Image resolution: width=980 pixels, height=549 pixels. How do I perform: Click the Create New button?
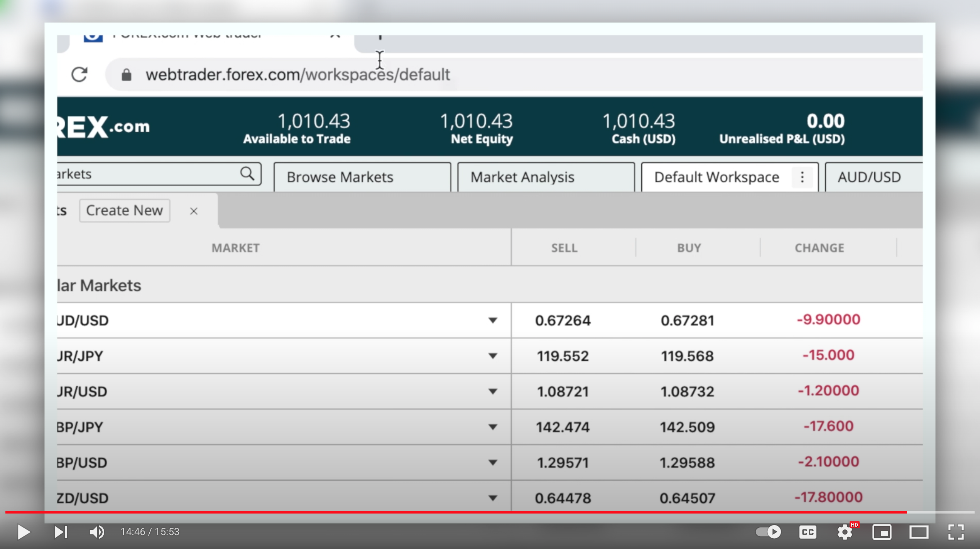click(x=125, y=211)
